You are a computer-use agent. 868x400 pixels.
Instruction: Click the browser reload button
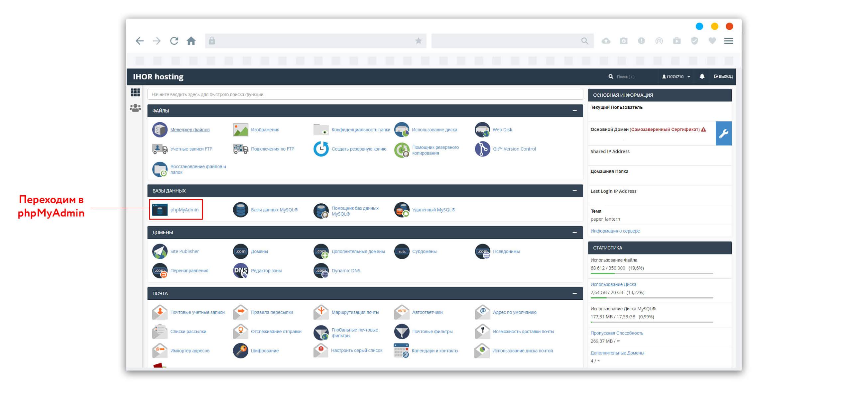coord(174,41)
